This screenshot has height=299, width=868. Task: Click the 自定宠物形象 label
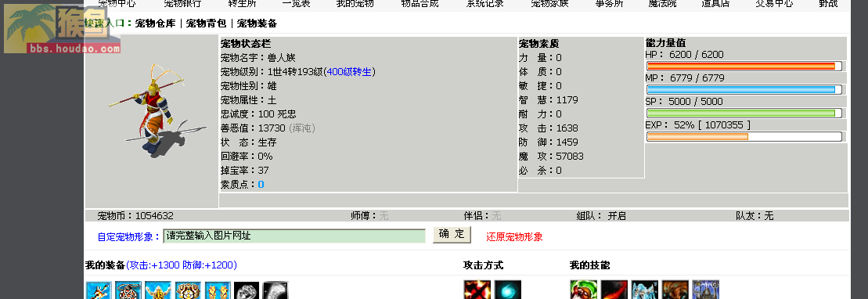(x=128, y=237)
